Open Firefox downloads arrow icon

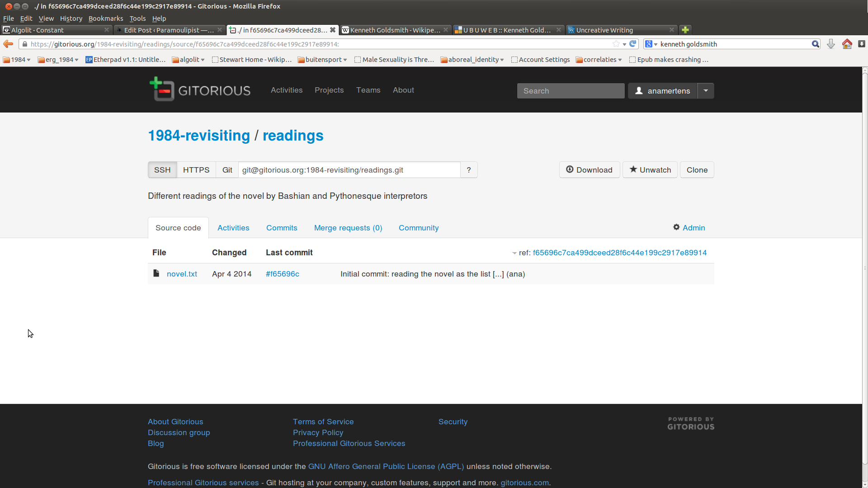(x=831, y=44)
